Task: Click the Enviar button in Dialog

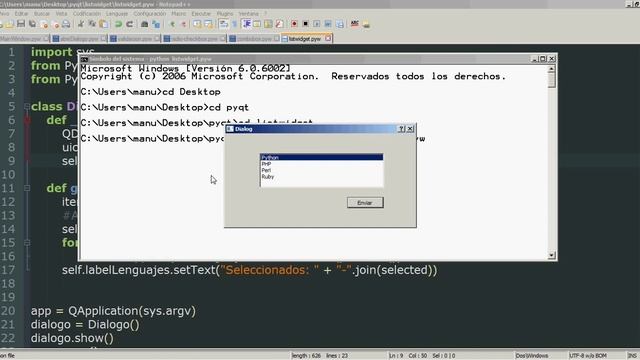Action: [x=365, y=203]
